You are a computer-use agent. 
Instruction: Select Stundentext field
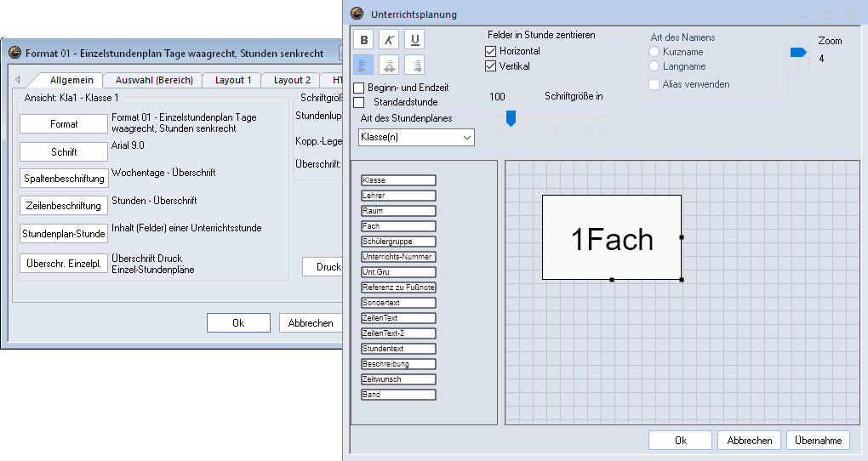pos(398,349)
